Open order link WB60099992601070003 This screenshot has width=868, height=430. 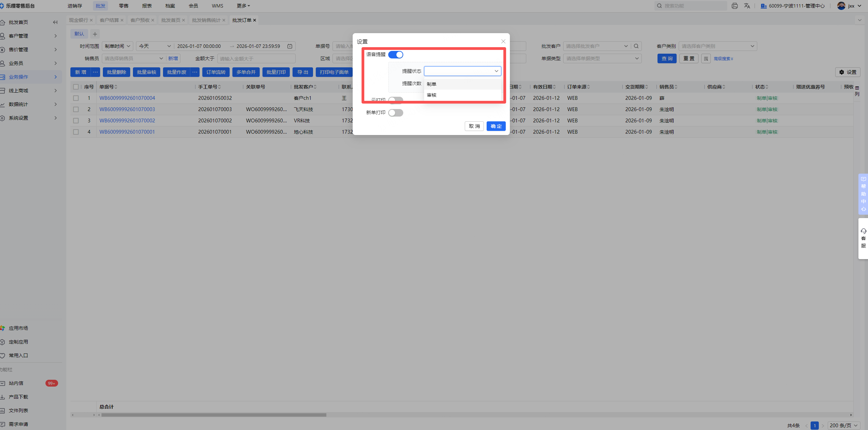(127, 109)
